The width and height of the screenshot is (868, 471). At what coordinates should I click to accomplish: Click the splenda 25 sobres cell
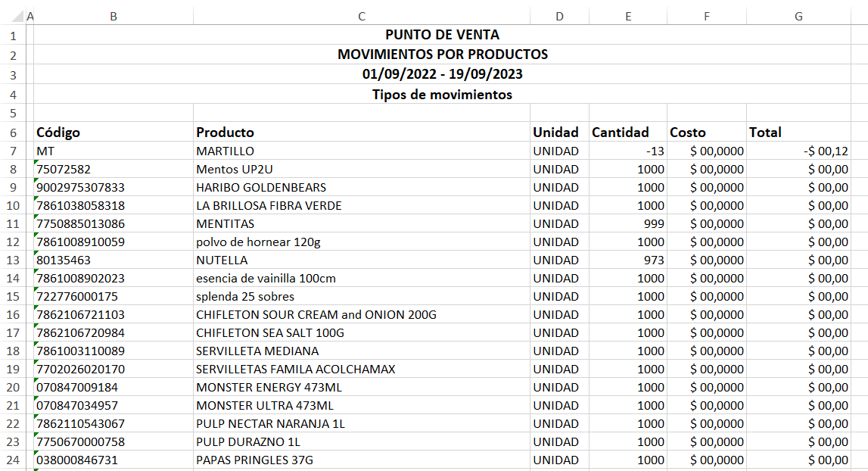click(x=362, y=296)
